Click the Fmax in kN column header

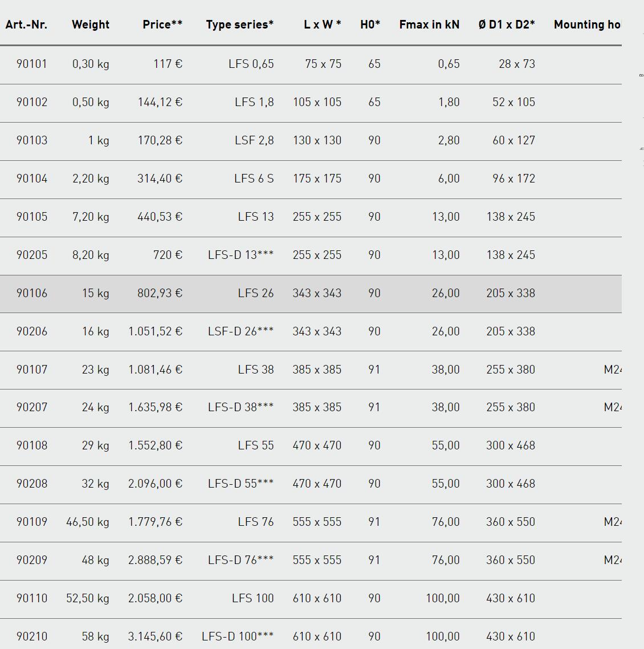(x=429, y=25)
